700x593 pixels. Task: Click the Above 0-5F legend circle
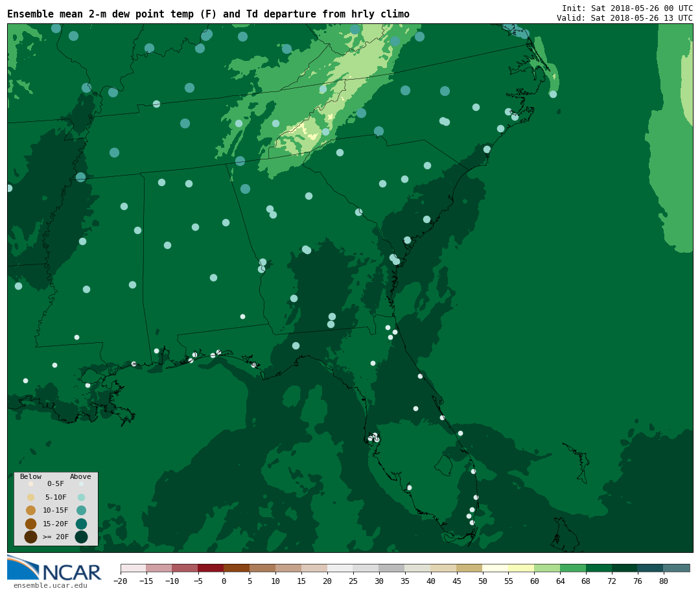(x=81, y=483)
